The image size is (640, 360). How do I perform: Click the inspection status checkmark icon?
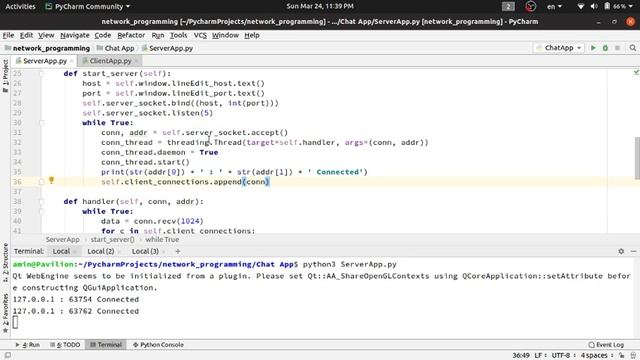(636, 72)
